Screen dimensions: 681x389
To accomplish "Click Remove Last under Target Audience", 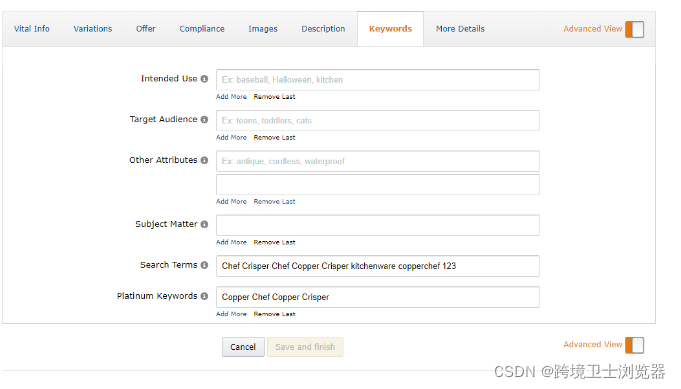I will point(274,137).
